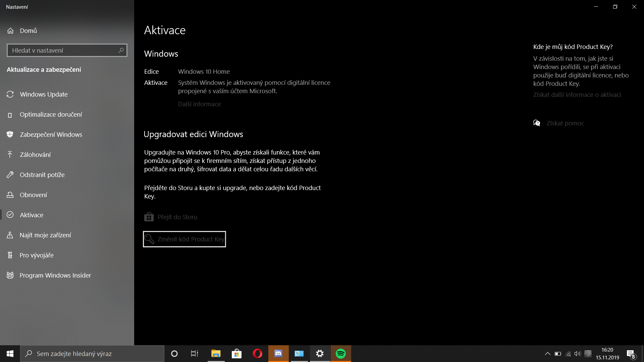
Task: Select Pro vývojáře developer settings
Action: tap(37, 255)
